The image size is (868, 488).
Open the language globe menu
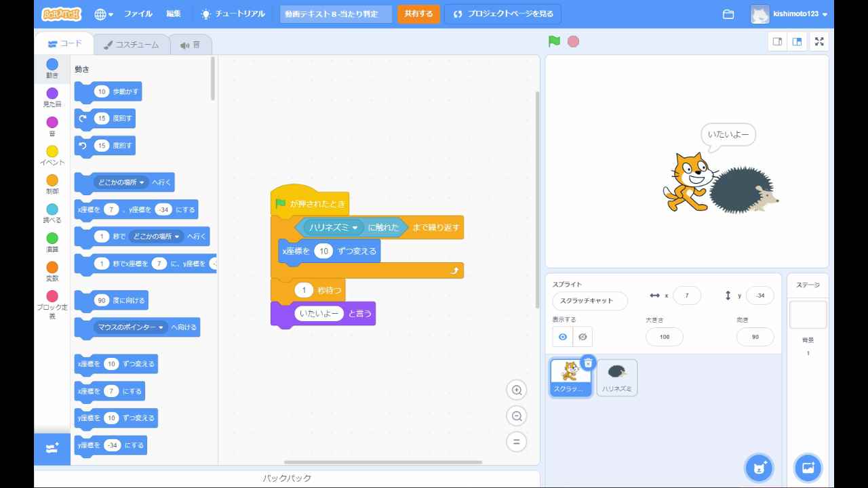(104, 14)
